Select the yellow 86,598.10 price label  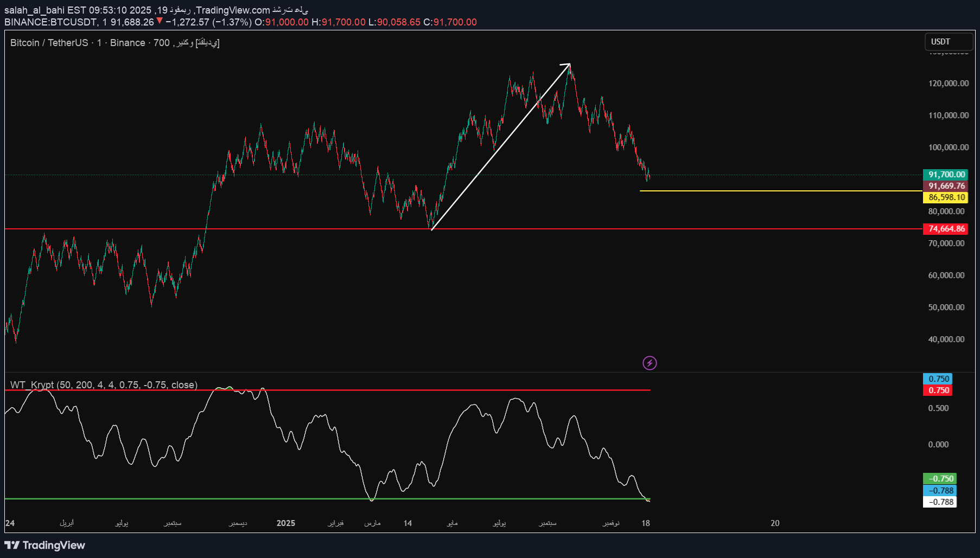[x=946, y=197]
